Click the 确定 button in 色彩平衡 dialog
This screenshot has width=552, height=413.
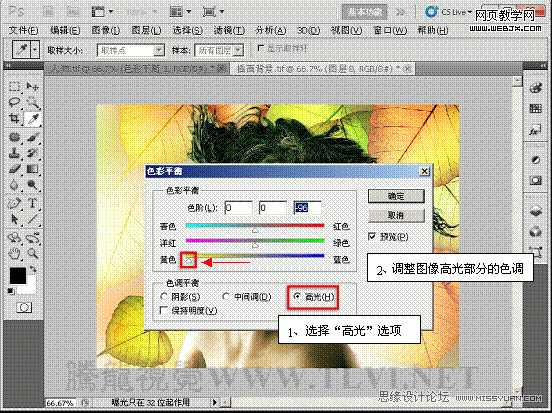point(396,196)
